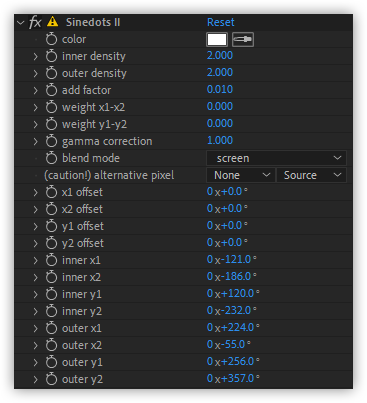Click the inner y2 angle value -232.0
The width and height of the screenshot is (367, 403).
(236, 310)
